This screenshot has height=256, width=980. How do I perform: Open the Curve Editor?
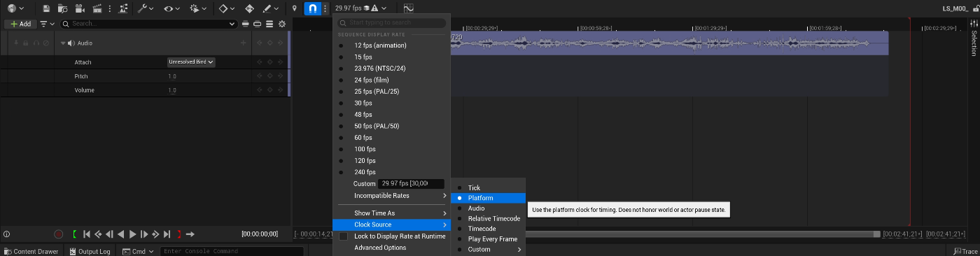pyautogui.click(x=408, y=8)
